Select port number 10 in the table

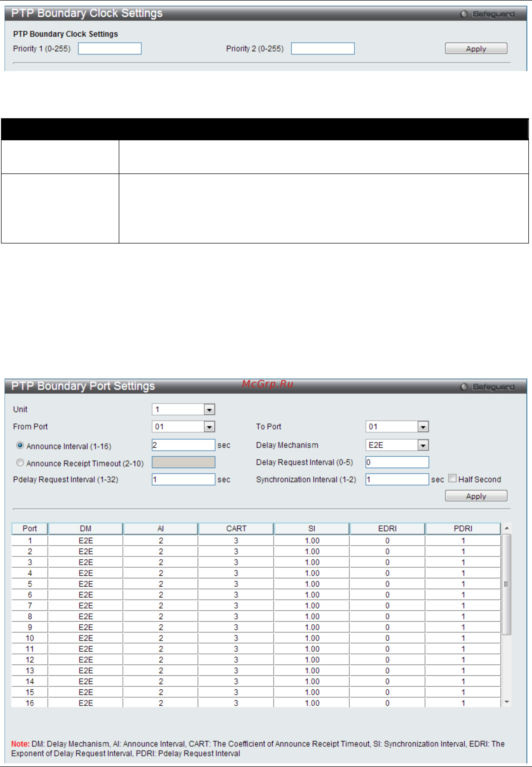[30, 638]
